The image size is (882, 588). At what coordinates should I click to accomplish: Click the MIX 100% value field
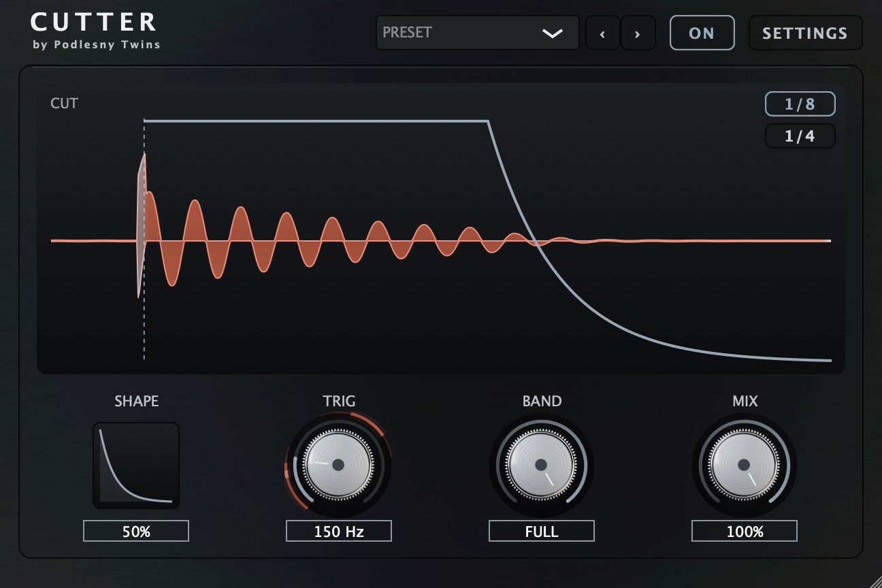point(745,531)
